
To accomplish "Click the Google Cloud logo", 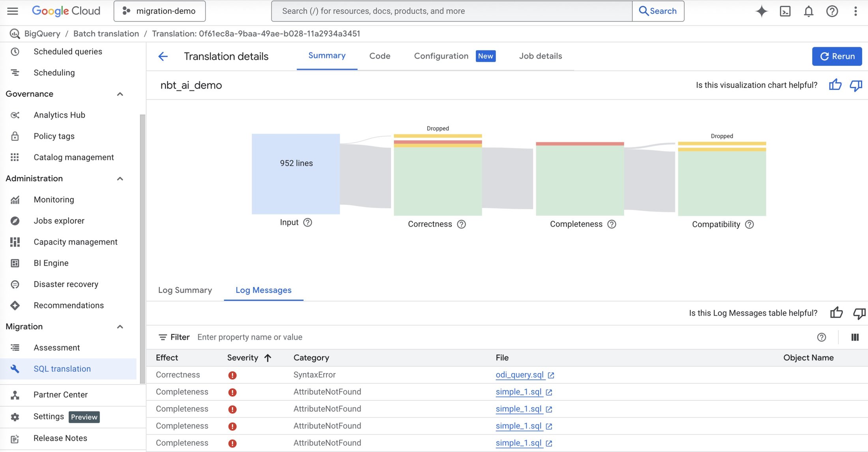I will [66, 11].
